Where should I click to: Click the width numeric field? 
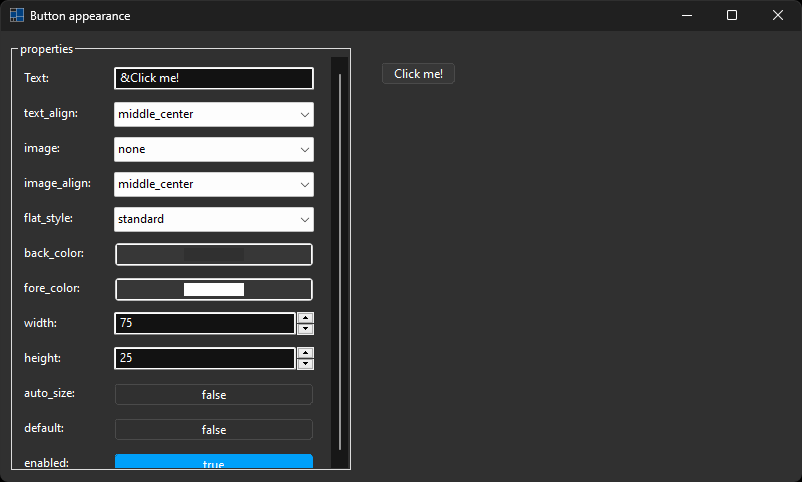[x=205, y=323]
